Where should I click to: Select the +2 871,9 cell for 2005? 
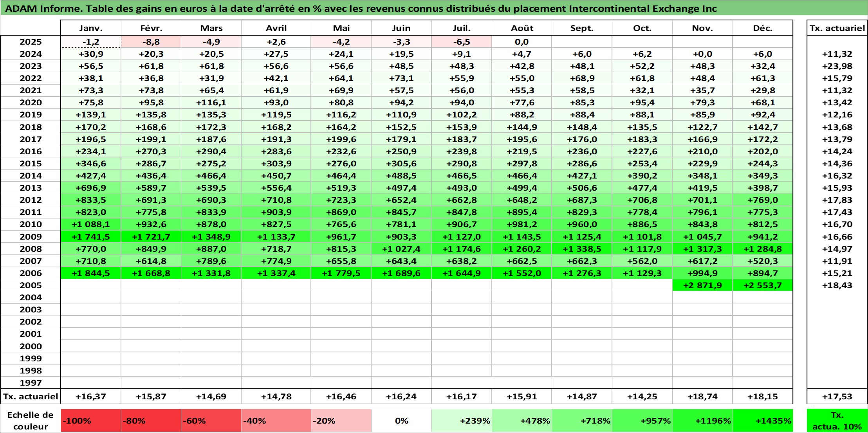click(x=702, y=285)
